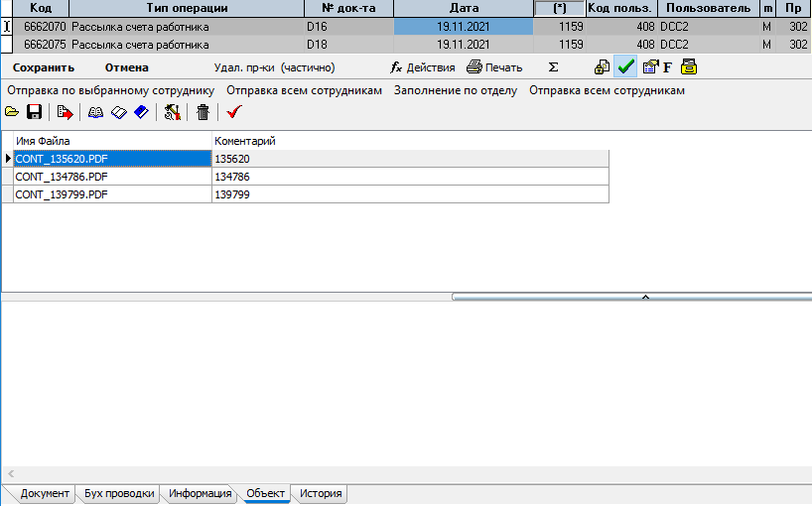812x506 pixels.
Task: Switch to the Информация tab
Action: point(200,493)
